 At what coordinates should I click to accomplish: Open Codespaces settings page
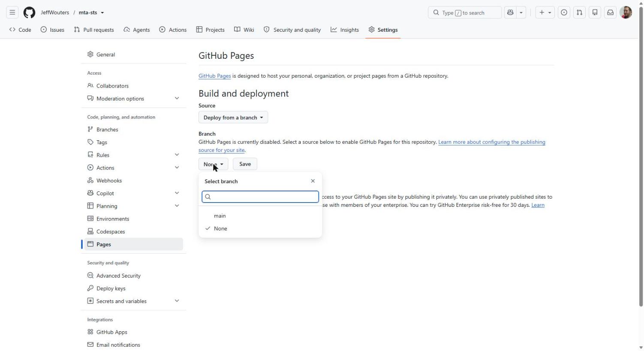(x=134, y=232)
